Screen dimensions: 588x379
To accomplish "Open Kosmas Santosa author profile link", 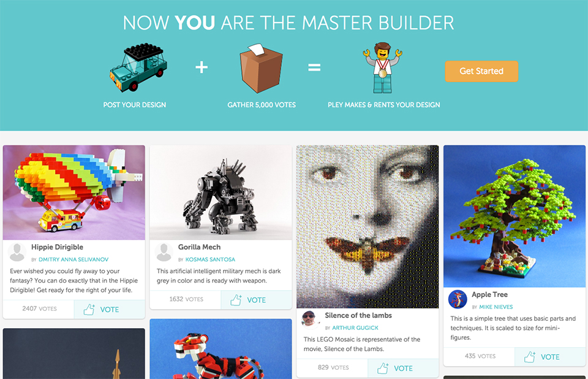I will (x=210, y=259).
